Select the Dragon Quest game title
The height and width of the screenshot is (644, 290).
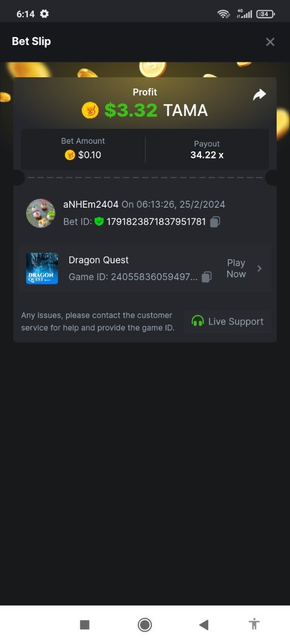99,260
